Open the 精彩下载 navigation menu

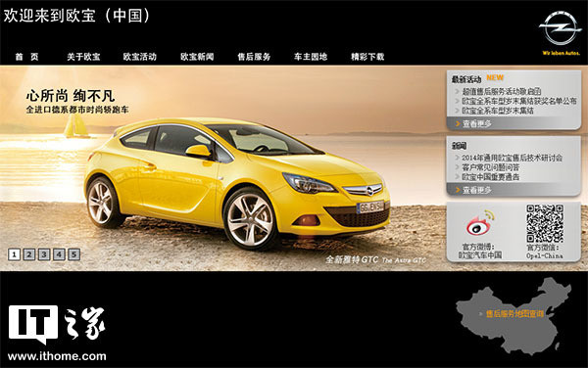pos(367,57)
